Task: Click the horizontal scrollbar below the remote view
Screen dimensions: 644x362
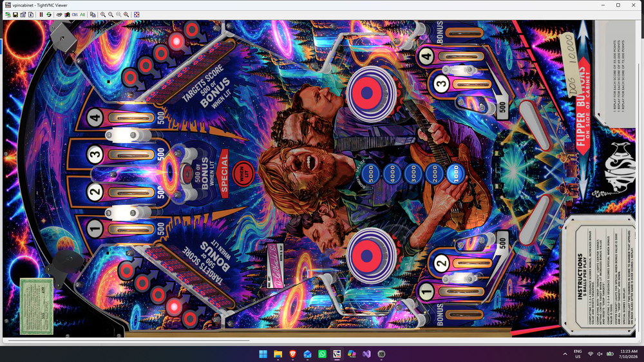Action: [x=129, y=340]
